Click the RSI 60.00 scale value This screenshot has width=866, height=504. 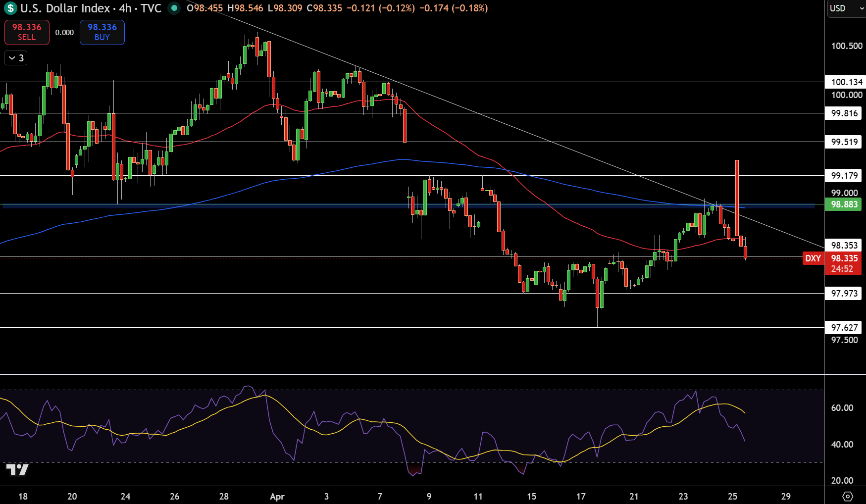[x=842, y=408]
